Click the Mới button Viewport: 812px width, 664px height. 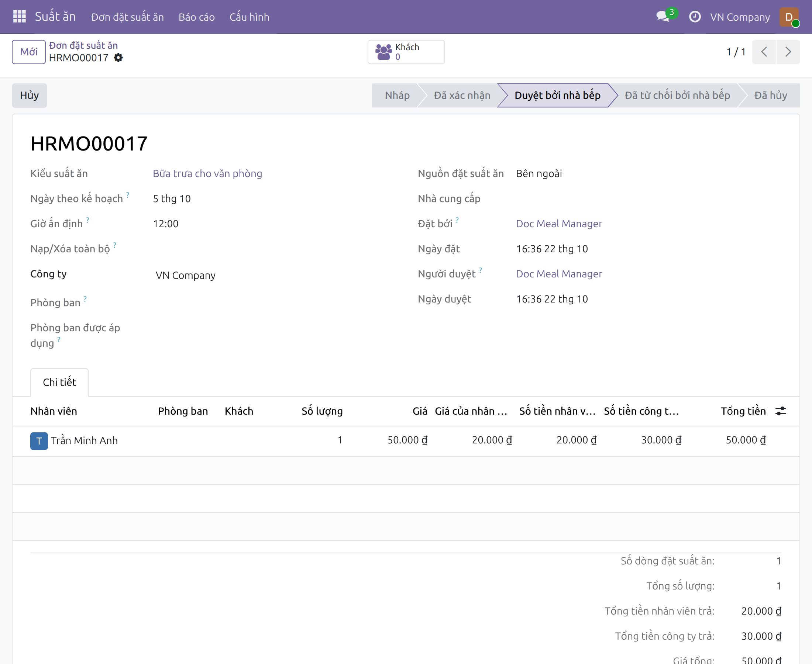click(29, 52)
